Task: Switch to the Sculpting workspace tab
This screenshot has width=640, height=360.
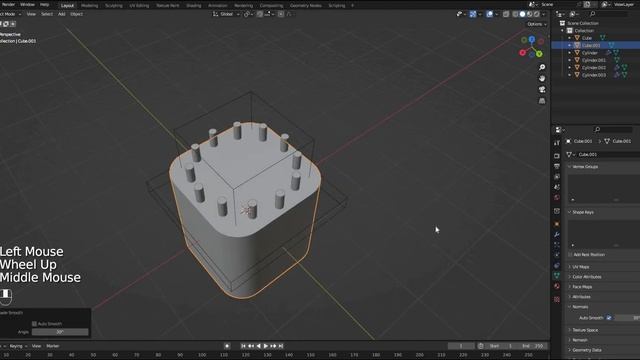Action: tap(114, 6)
